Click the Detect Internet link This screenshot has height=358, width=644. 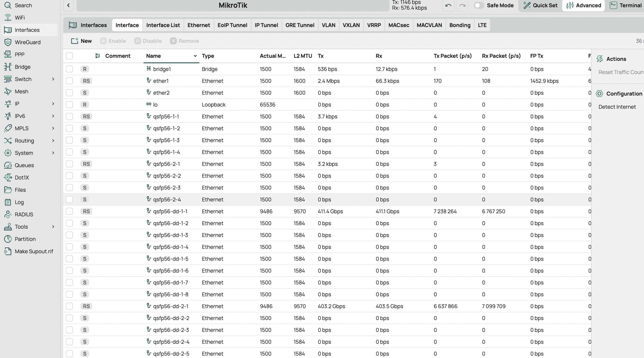coord(617,107)
